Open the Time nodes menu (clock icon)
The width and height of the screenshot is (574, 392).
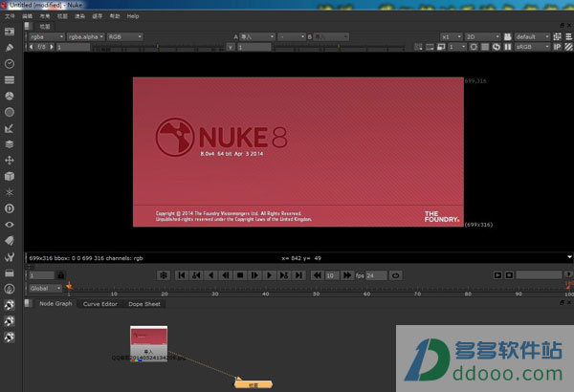pyautogui.click(x=10, y=64)
